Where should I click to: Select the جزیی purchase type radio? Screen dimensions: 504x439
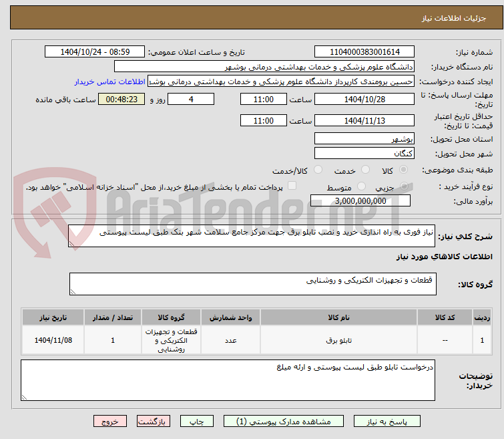click(x=404, y=186)
